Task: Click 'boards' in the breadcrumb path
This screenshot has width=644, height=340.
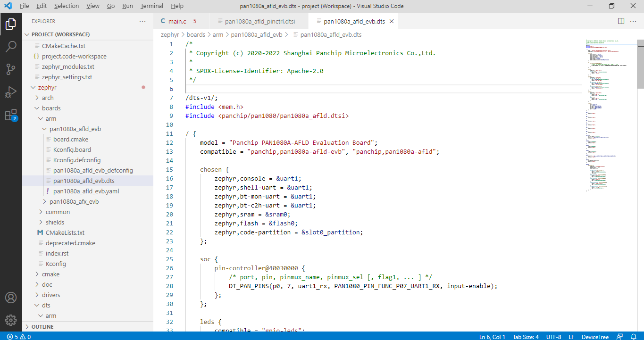Action: click(x=196, y=34)
